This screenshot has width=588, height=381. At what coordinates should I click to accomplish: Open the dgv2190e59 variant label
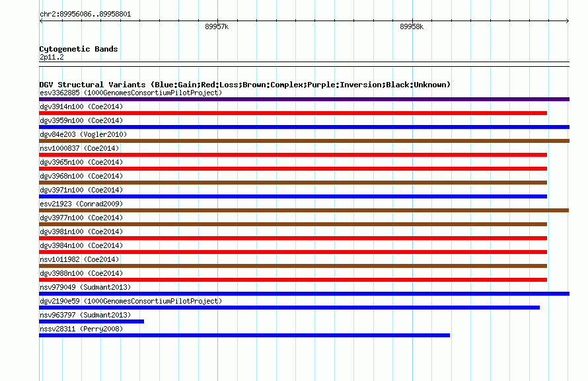pyautogui.click(x=131, y=301)
